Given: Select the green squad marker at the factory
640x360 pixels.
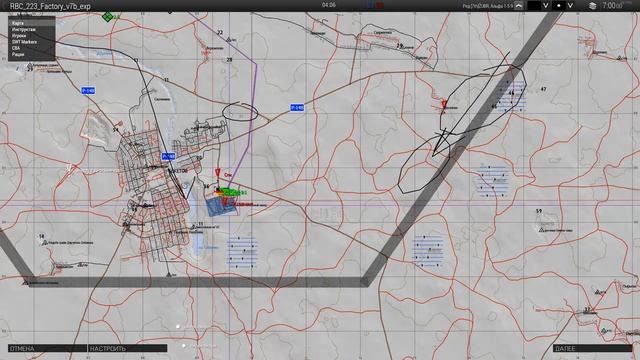Looking at the screenshot, I should coord(231,192).
